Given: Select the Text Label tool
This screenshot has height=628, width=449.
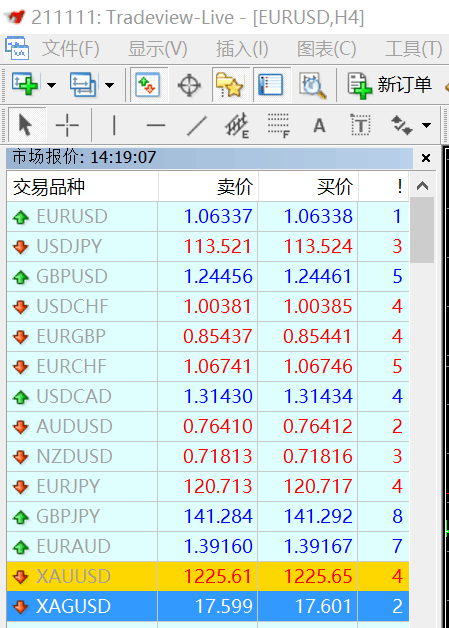Looking at the screenshot, I should click(x=360, y=125).
